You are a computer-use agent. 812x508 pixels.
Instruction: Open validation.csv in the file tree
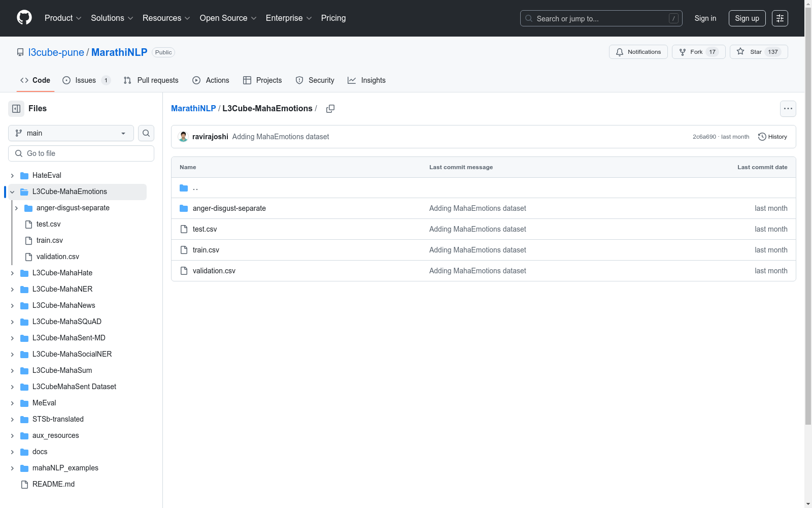pos(58,257)
